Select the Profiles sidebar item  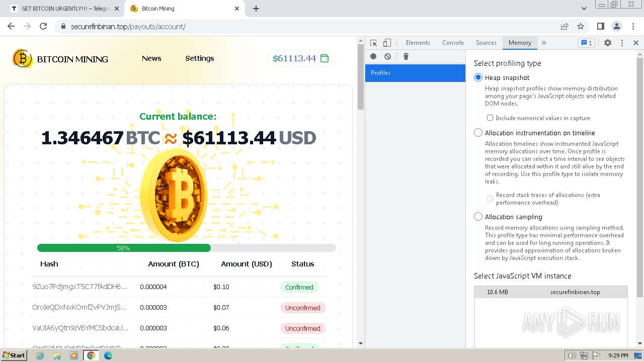click(415, 73)
